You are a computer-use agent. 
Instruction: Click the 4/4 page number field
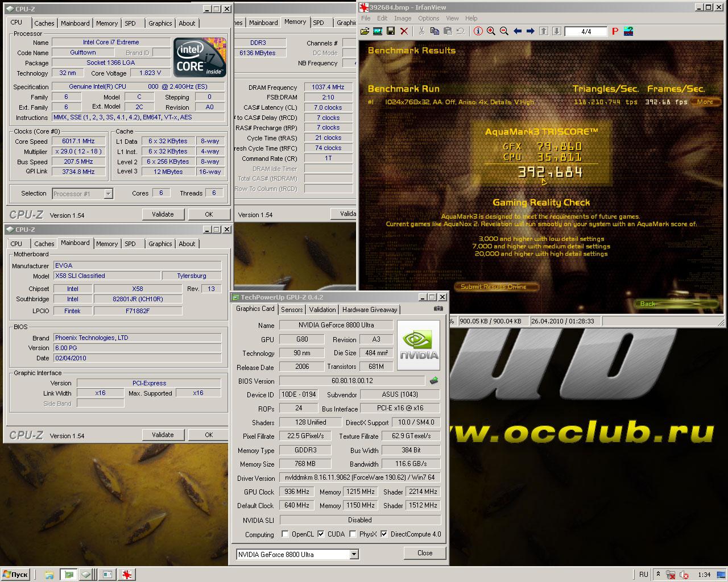tap(586, 32)
